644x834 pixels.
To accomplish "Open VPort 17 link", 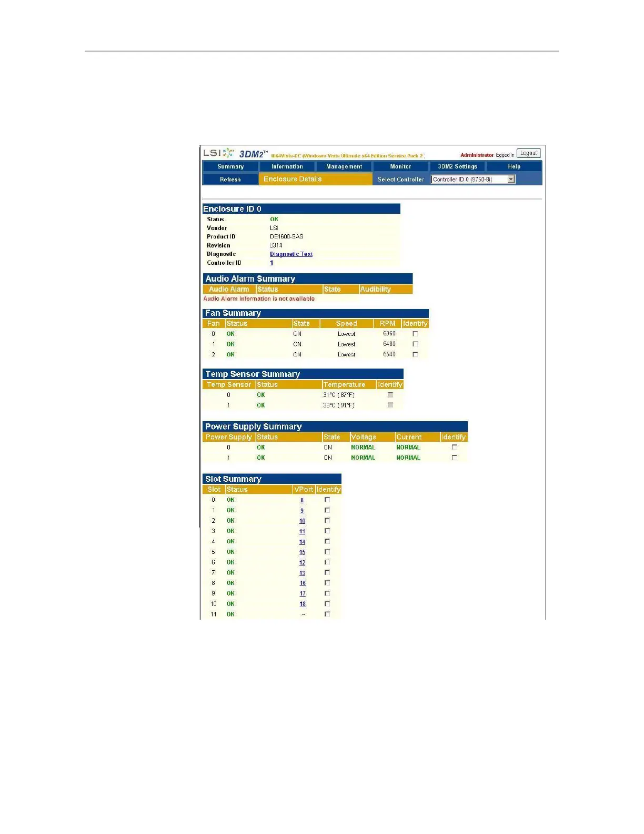I will [303, 594].
